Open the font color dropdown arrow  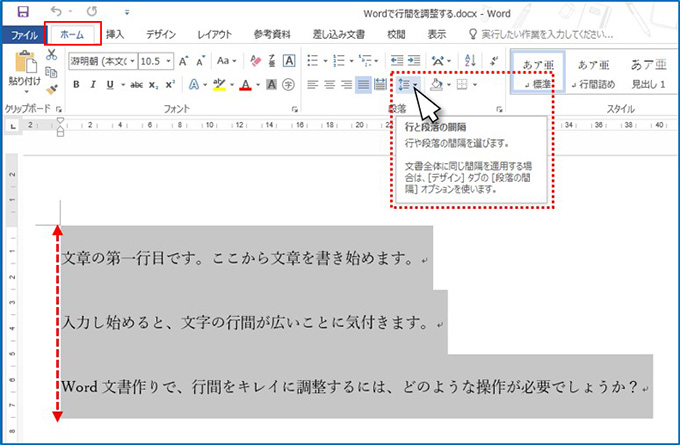[258, 85]
